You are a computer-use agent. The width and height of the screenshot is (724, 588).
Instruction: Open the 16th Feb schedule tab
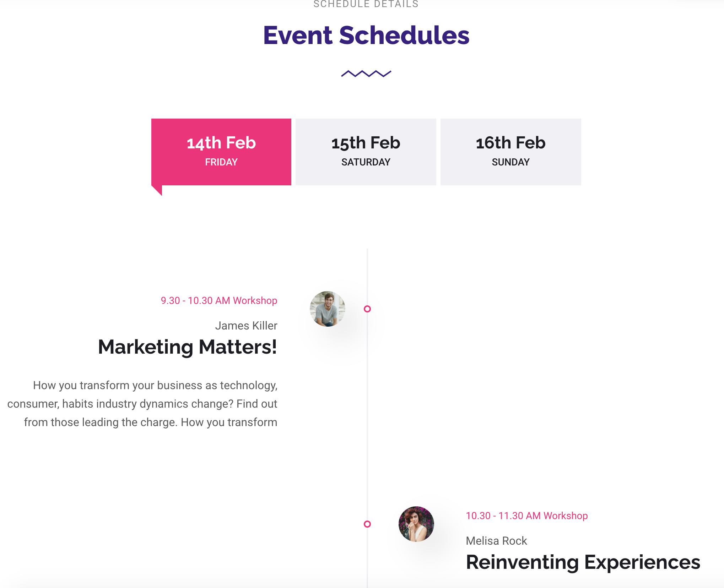(510, 152)
